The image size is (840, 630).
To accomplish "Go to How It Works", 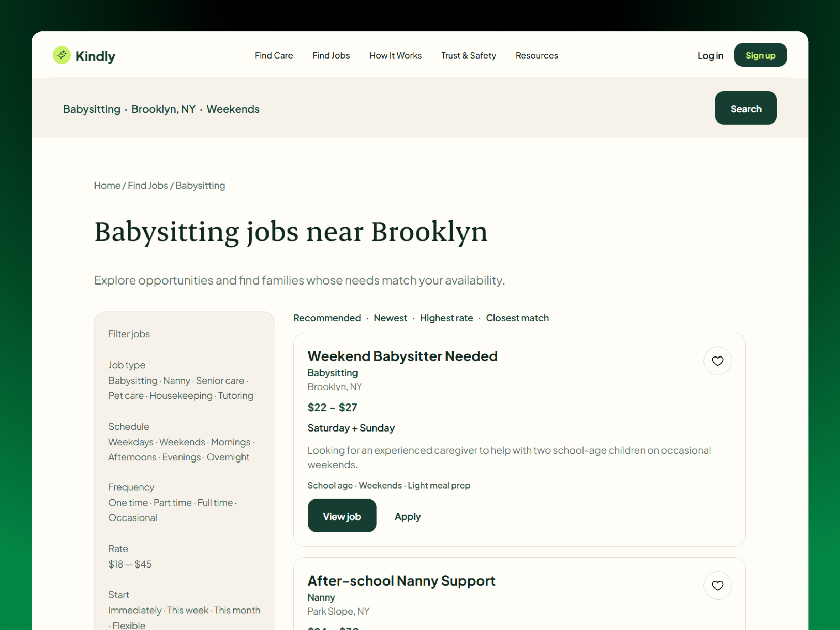I will pos(395,55).
